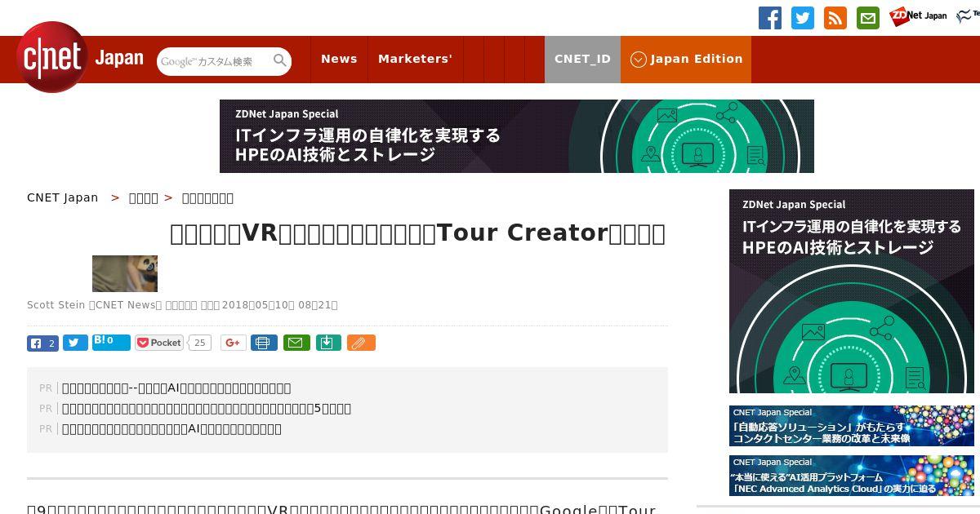
Task: Expand the Japan Edition dropdown
Action: [686, 59]
